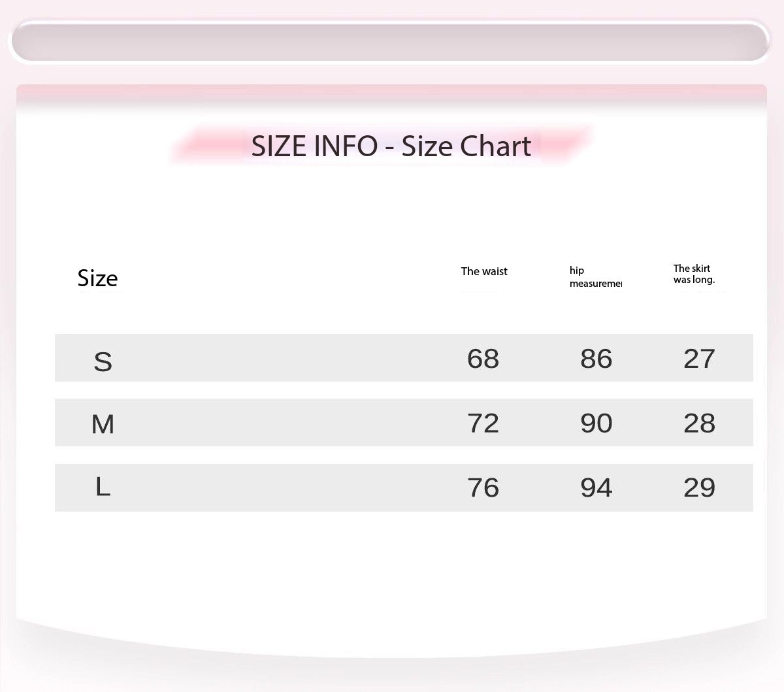Click the Size column header
784x692 pixels.
coord(97,278)
